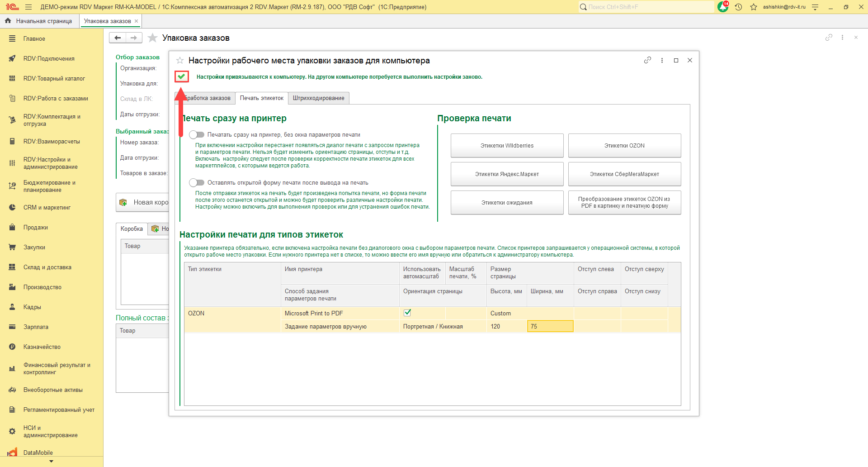
Task: Click favorites star icon in title bar
Action: coord(754,7)
